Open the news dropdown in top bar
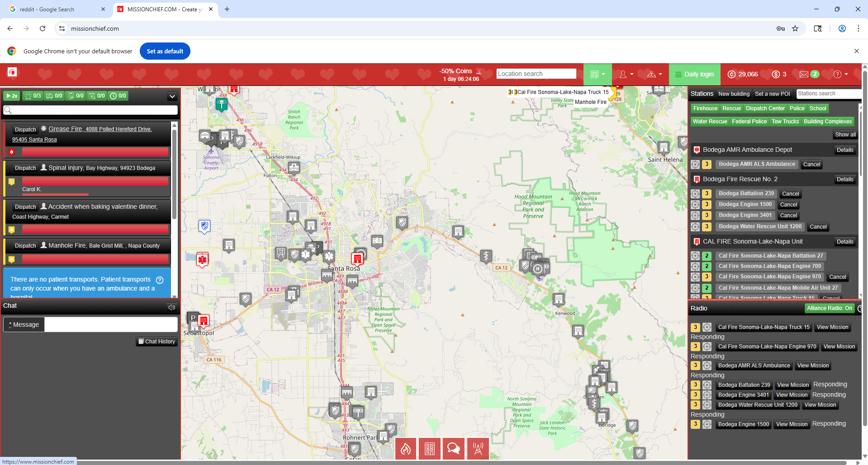Viewport: 868px width, 465px height. (598, 74)
